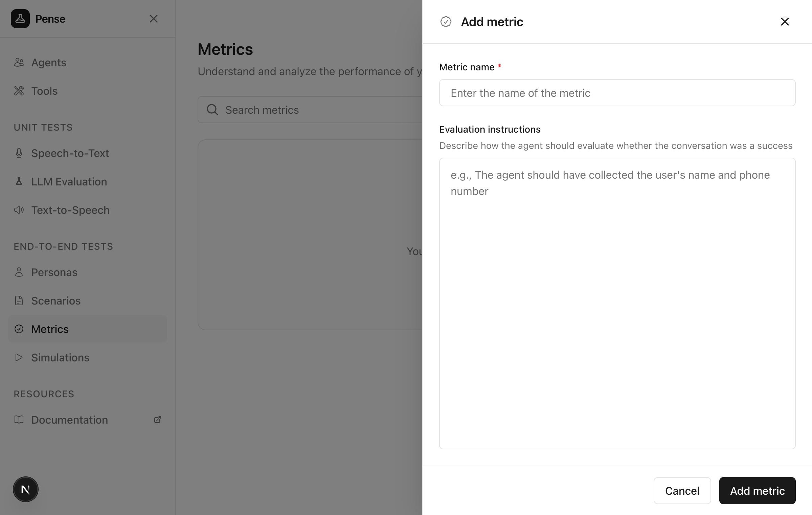This screenshot has width=812, height=515.
Task: Open Documentation via external link icon
Action: click(x=157, y=420)
